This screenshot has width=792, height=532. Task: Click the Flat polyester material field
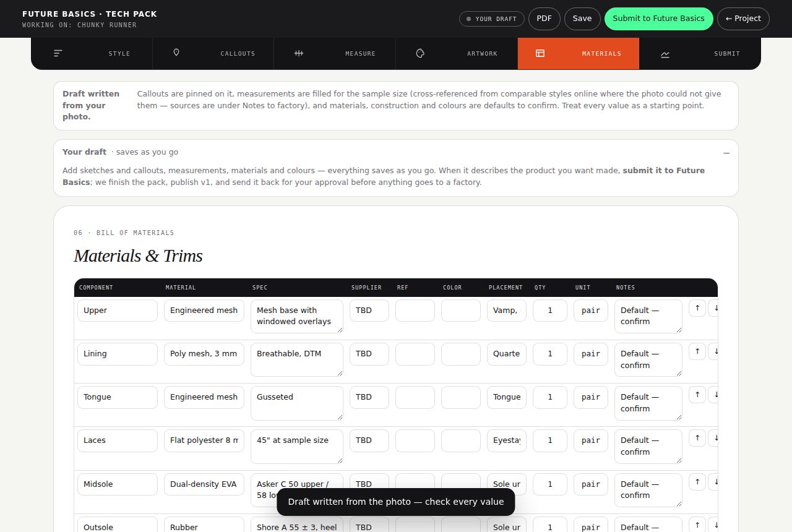[x=204, y=440]
